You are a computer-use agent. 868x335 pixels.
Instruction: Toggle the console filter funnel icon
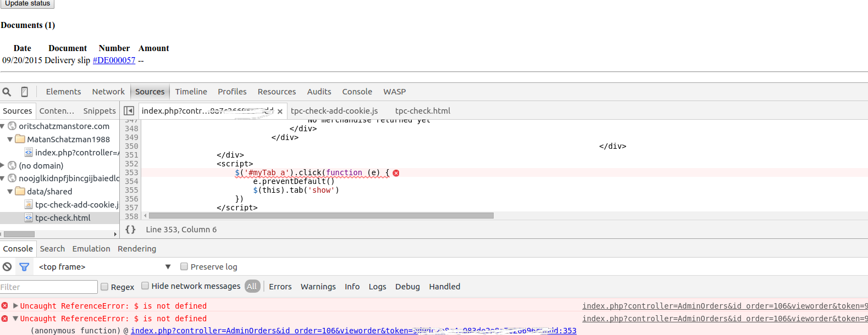pyautogui.click(x=24, y=267)
